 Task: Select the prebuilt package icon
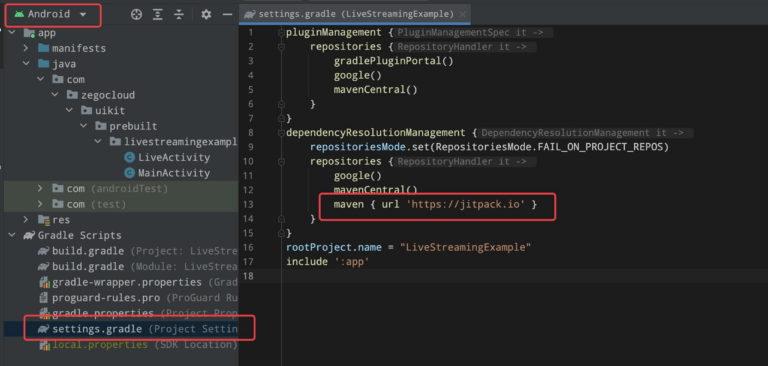101,126
